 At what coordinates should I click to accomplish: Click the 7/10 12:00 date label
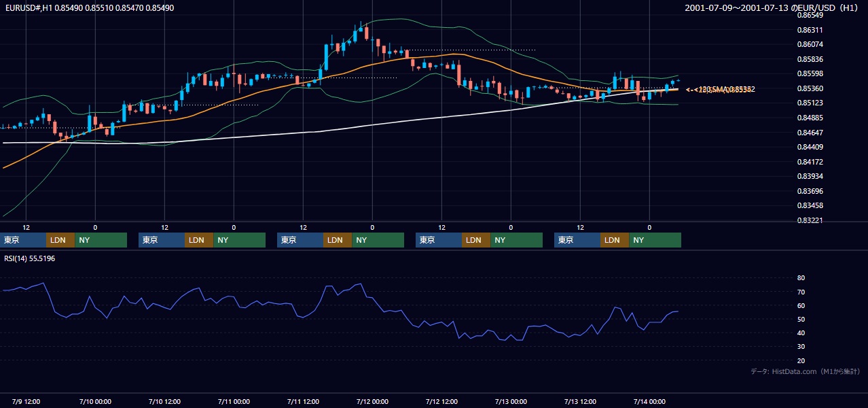click(x=165, y=401)
